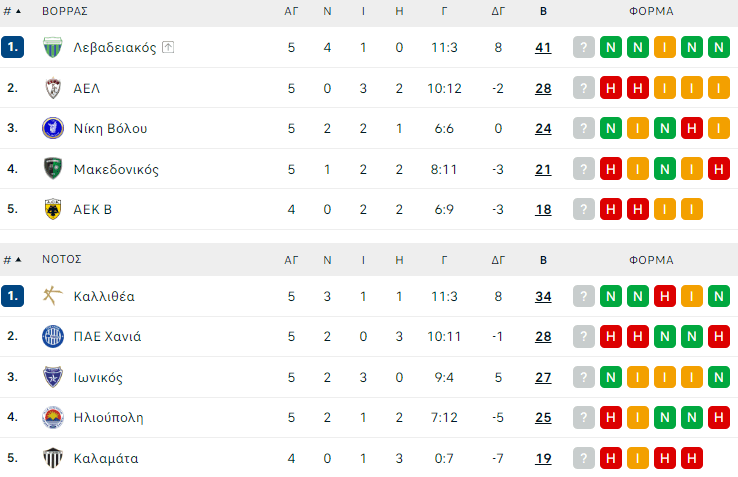Click the grey ? next-match badge for ΑΕΛ
This screenshot has height=477, width=738.
(x=584, y=88)
